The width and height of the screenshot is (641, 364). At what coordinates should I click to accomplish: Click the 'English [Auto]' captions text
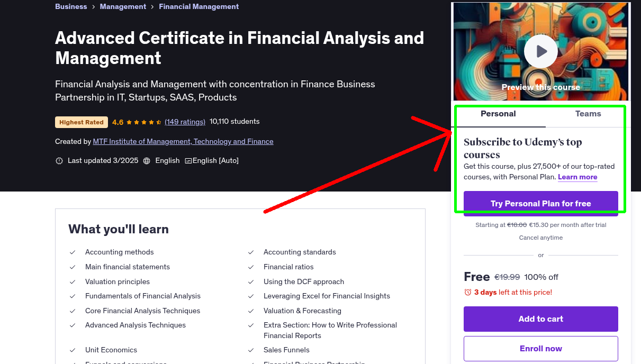[215, 161]
